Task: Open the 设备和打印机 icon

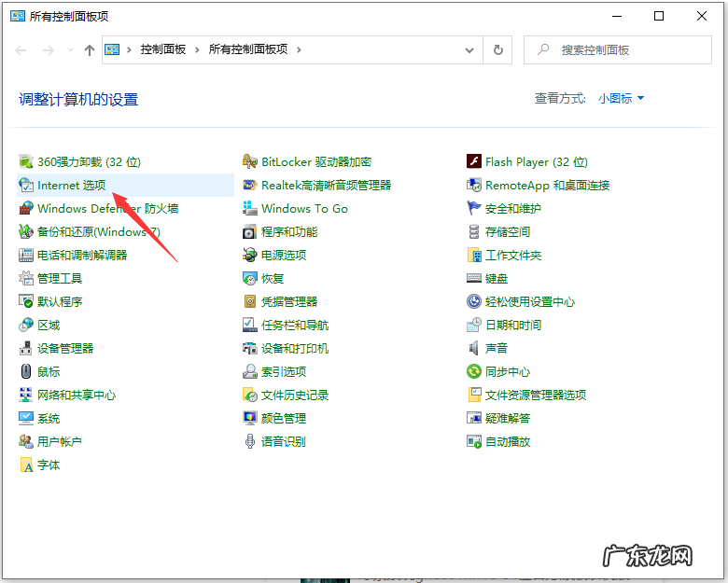Action: 250,348
